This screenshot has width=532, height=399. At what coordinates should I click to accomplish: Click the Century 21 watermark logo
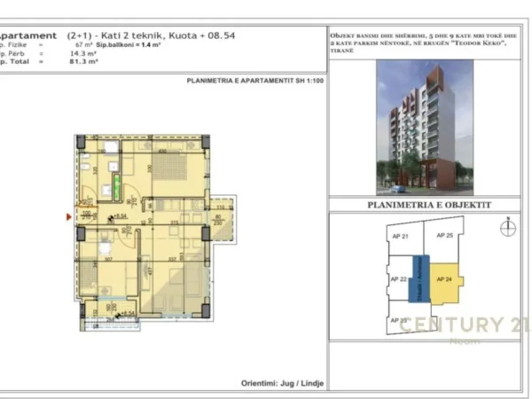tap(465, 325)
